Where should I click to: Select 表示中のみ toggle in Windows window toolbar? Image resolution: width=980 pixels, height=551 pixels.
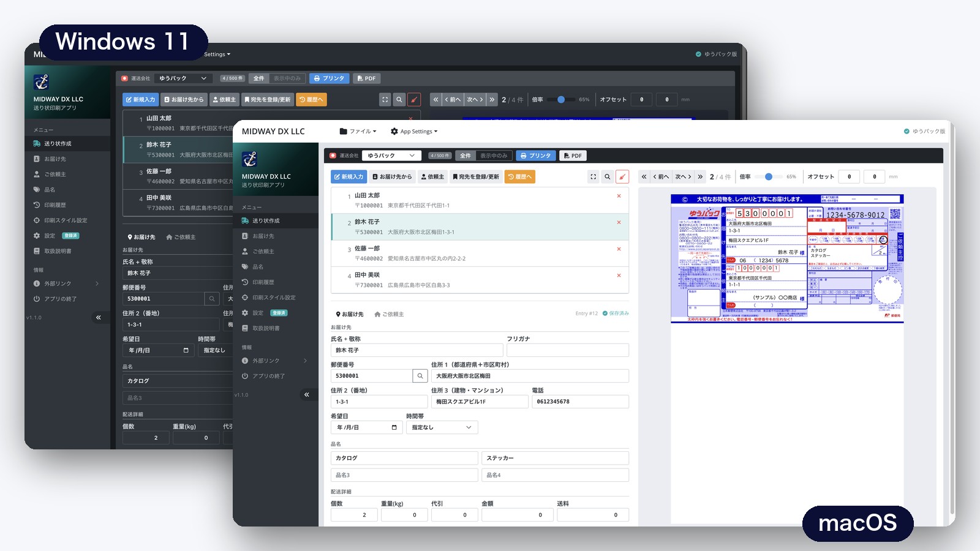click(x=287, y=78)
